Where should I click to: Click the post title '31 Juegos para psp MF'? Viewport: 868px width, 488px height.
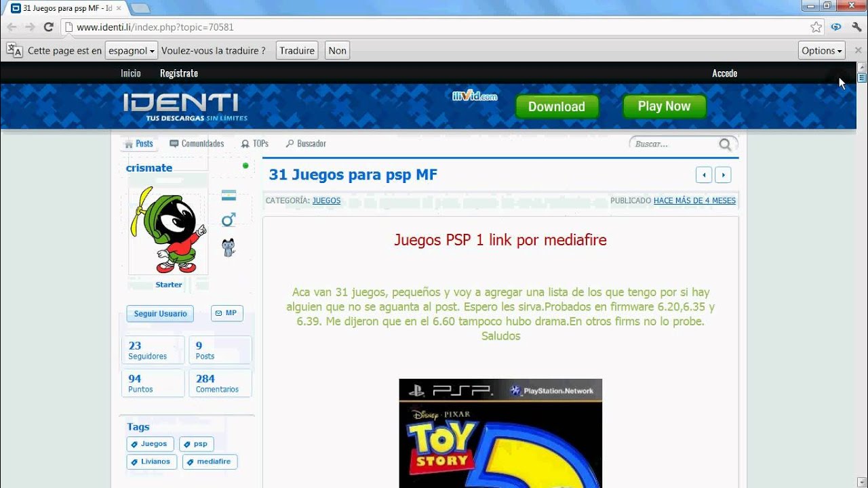click(353, 175)
